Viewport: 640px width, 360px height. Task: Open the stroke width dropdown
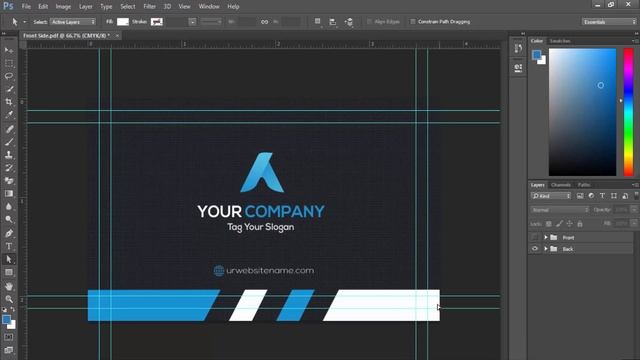(x=192, y=22)
